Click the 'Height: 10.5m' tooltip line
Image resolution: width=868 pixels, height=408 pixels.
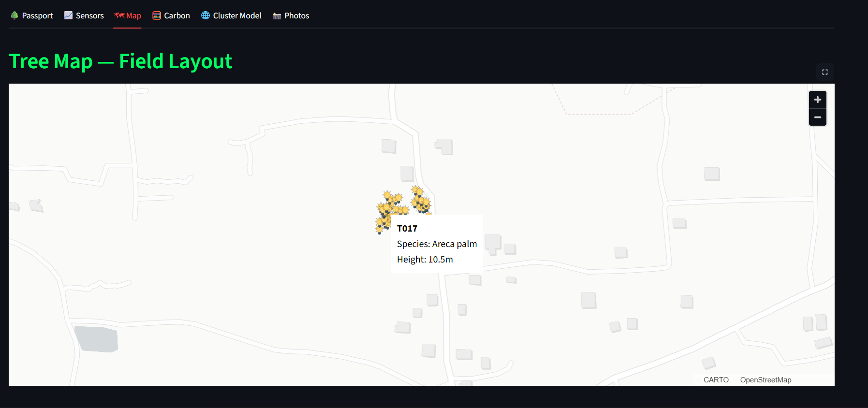(x=425, y=260)
